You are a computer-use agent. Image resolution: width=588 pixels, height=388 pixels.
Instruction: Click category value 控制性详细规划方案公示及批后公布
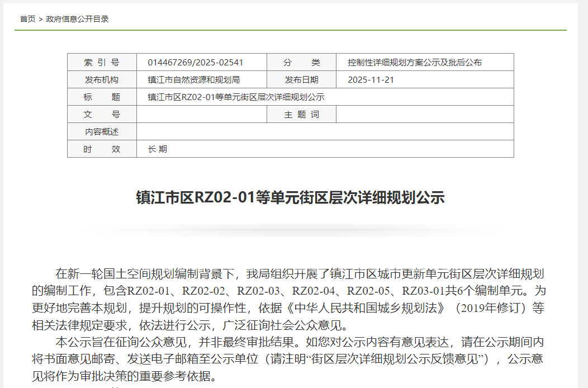pyautogui.click(x=414, y=63)
